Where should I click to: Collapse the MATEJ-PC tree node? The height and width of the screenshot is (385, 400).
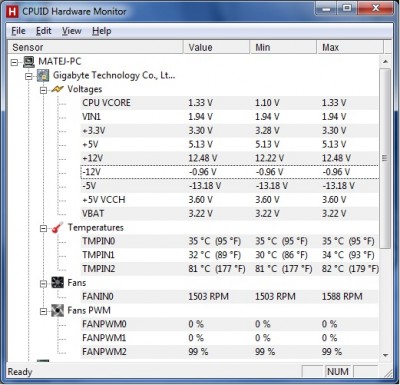14,62
